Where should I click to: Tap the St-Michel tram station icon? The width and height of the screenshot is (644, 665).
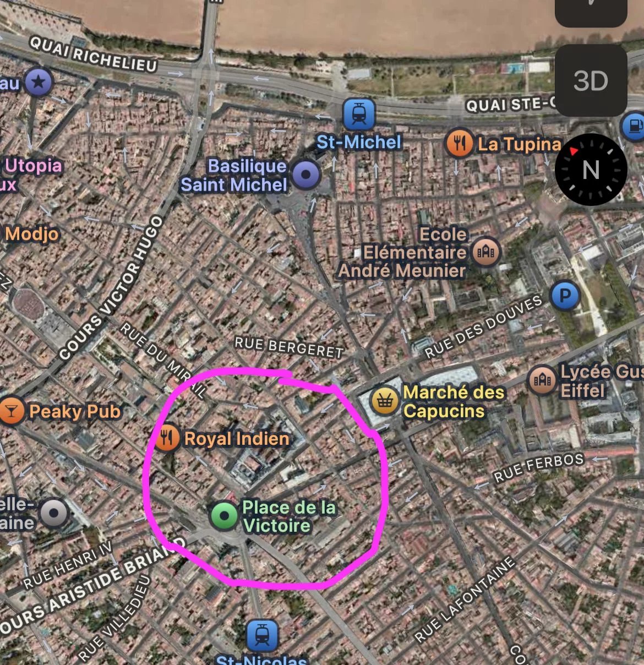pyautogui.click(x=359, y=114)
